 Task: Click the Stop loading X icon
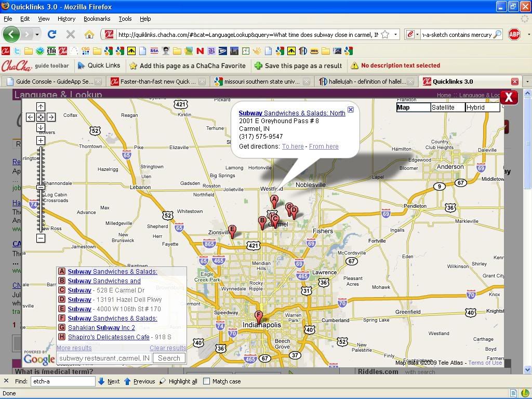(x=71, y=34)
